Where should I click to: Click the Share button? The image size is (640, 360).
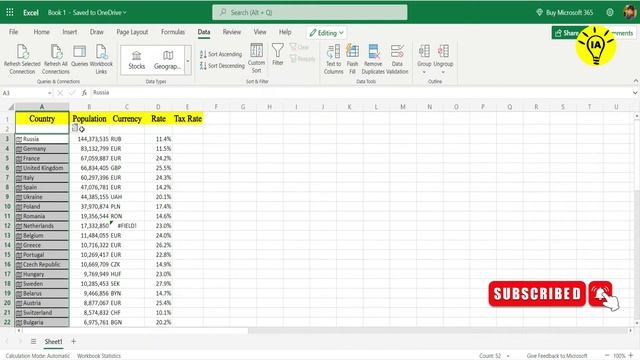click(x=566, y=33)
